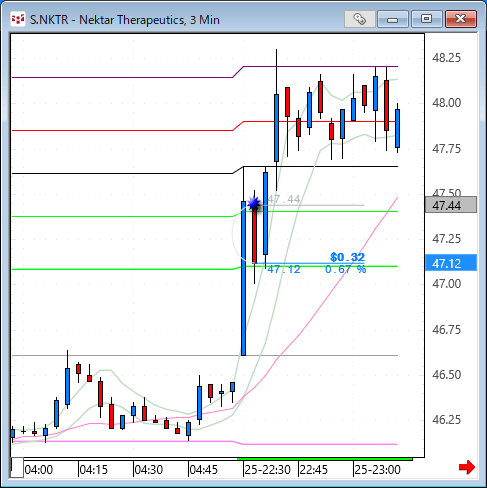The image size is (487, 488).
Task: Click the 47.75 price axis label
Action: 446,148
